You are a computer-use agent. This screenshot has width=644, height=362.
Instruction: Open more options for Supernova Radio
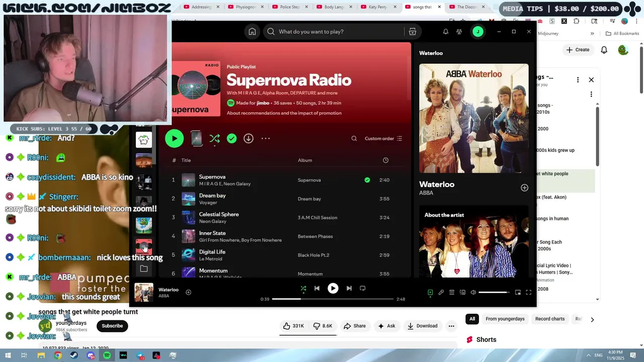tap(266, 138)
